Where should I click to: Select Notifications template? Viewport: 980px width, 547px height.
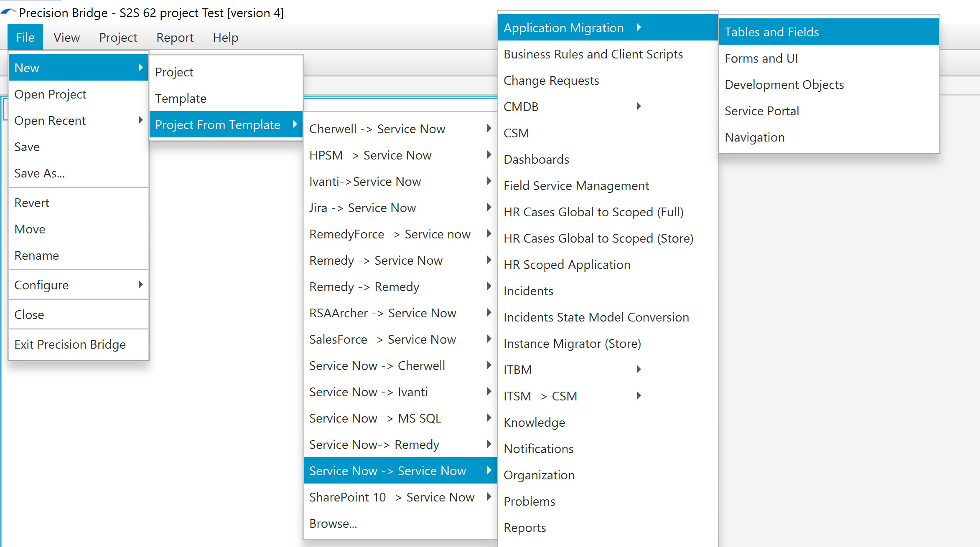click(608, 448)
